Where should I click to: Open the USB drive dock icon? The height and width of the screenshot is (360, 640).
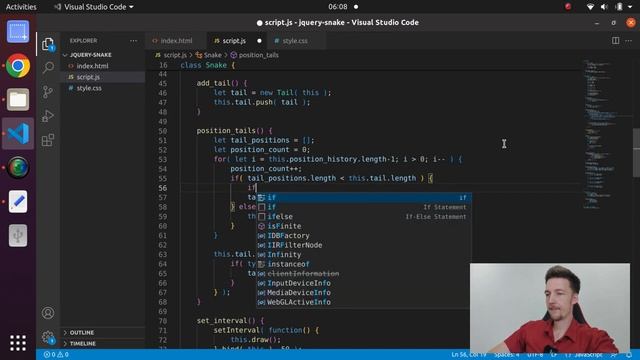(18, 236)
